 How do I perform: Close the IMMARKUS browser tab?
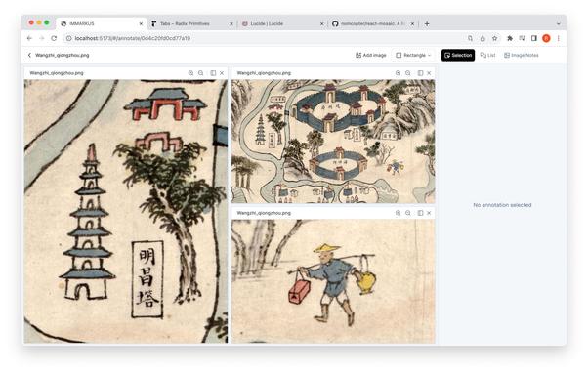[x=141, y=23]
